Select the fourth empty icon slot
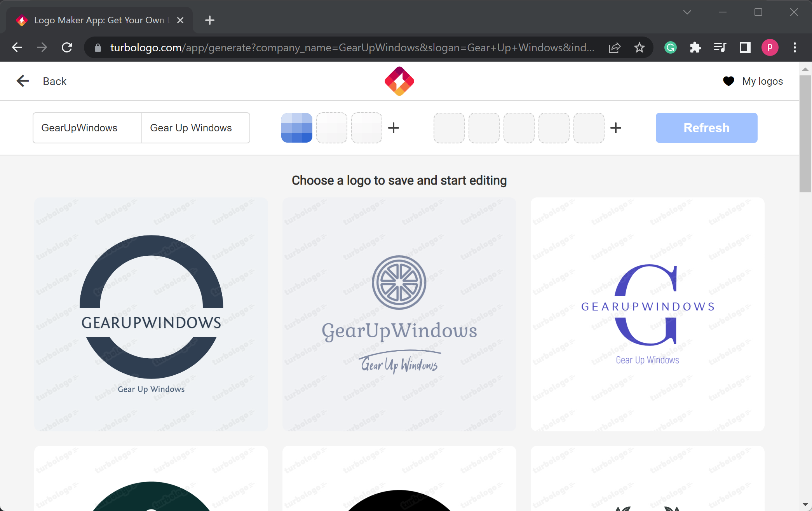812x511 pixels. click(554, 128)
